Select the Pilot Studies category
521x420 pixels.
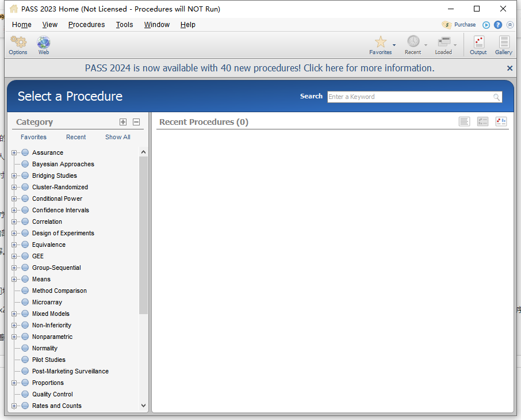(49, 360)
